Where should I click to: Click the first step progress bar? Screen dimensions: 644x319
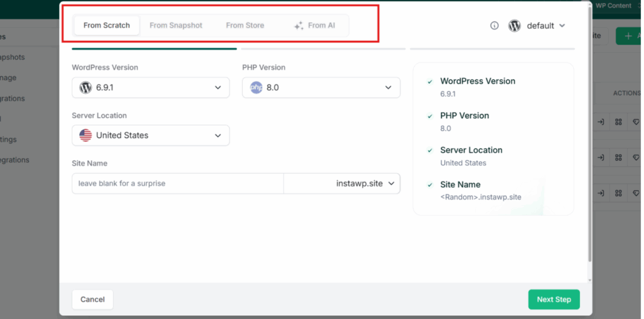pos(155,49)
